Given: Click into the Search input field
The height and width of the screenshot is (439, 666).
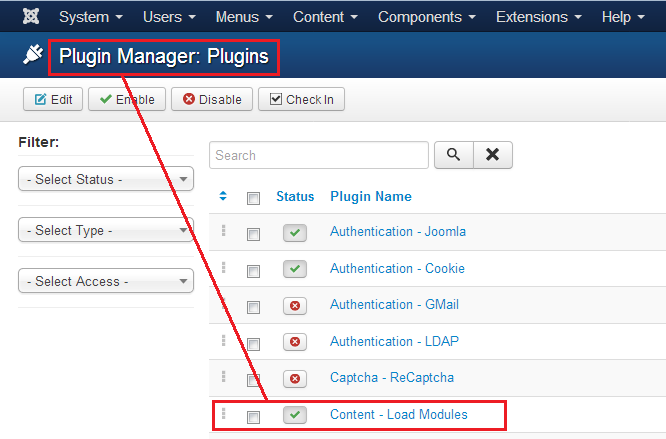Looking at the screenshot, I should click(x=319, y=155).
